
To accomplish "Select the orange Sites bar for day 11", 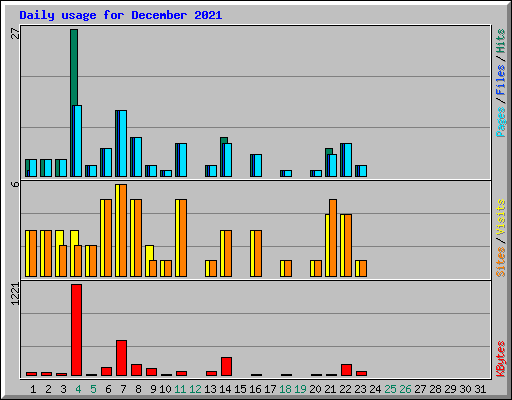I will tap(183, 238).
